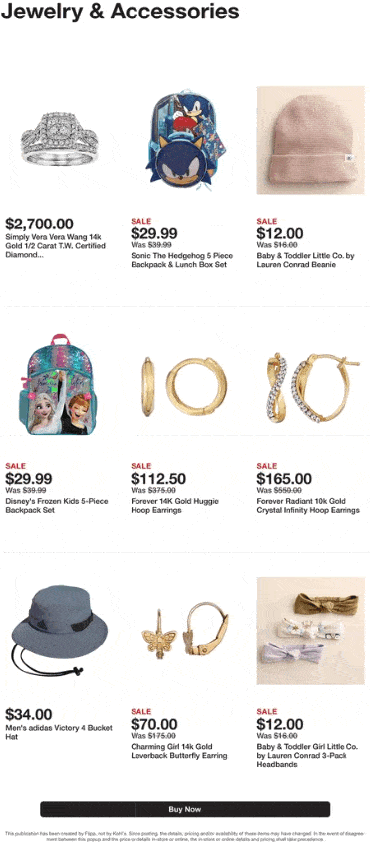Click the Sonic backpack set image
Image resolution: width=370 pixels, height=846 pixels.
click(x=185, y=140)
